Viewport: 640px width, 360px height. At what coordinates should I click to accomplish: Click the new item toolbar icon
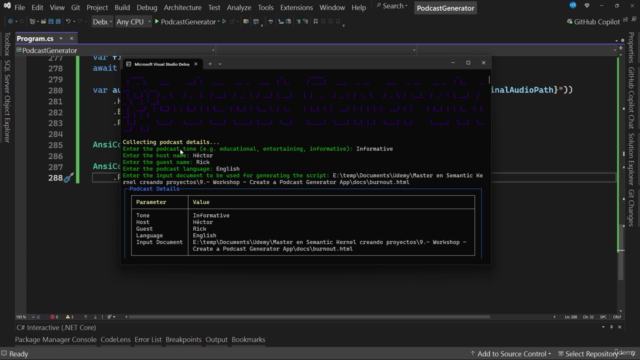click(x=32, y=22)
